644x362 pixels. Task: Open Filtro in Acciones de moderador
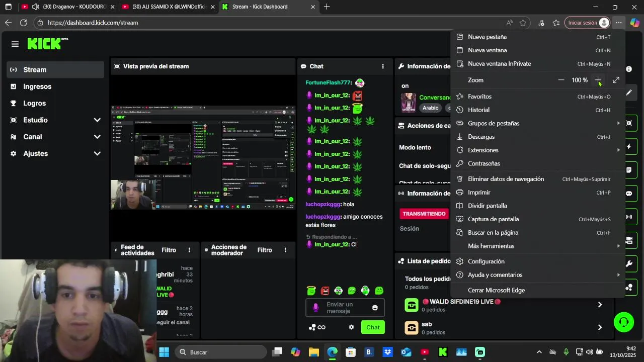(264, 250)
